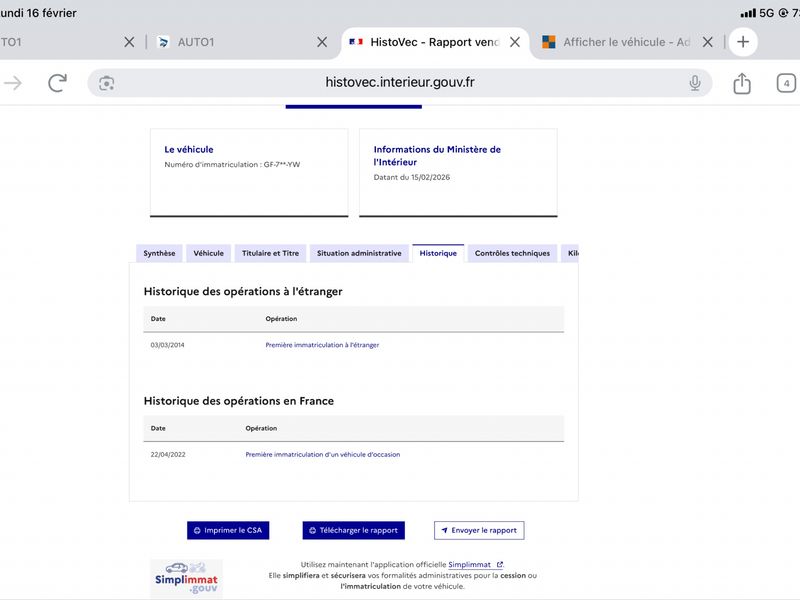The height and width of the screenshot is (600, 800).
Task: Go forward with the arrow icon
Action: 13,83
